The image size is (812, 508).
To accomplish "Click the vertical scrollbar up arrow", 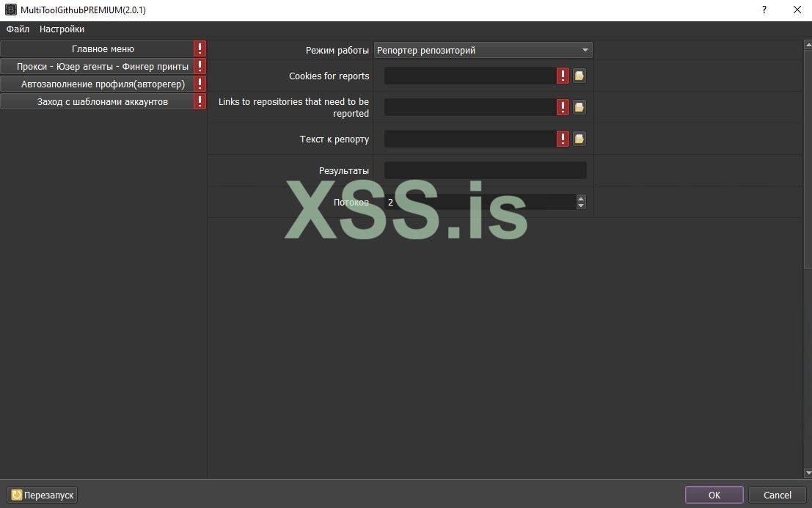I will 808,45.
